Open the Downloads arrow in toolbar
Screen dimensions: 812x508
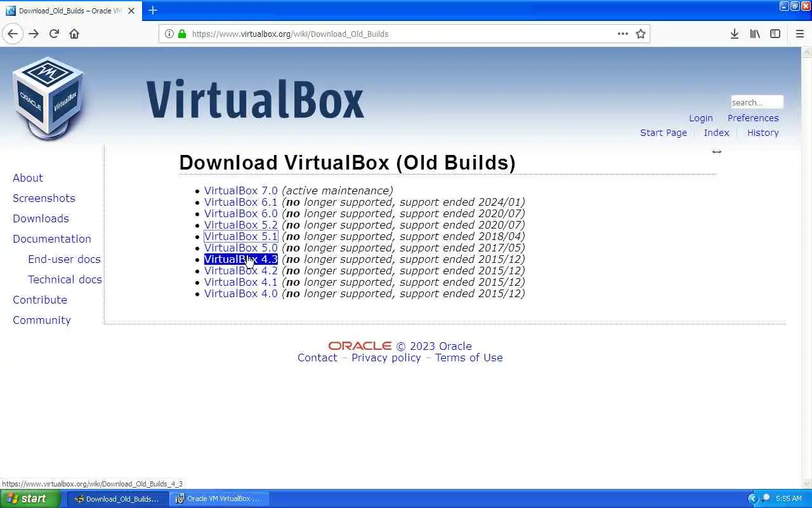click(734, 34)
